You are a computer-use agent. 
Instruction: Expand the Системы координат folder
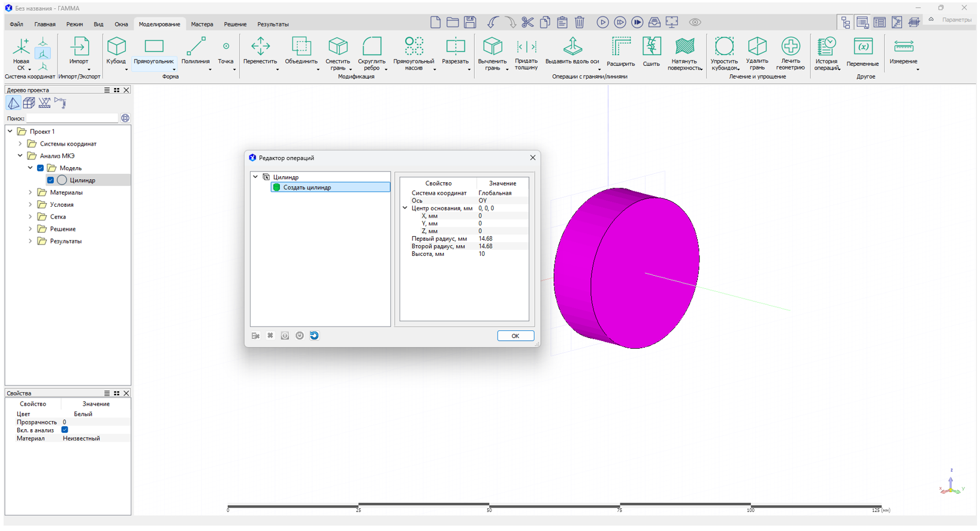pyautogui.click(x=20, y=144)
